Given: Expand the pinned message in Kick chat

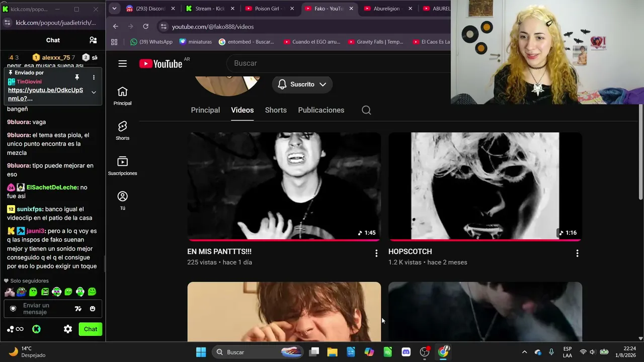Looking at the screenshot, I should tap(94, 93).
